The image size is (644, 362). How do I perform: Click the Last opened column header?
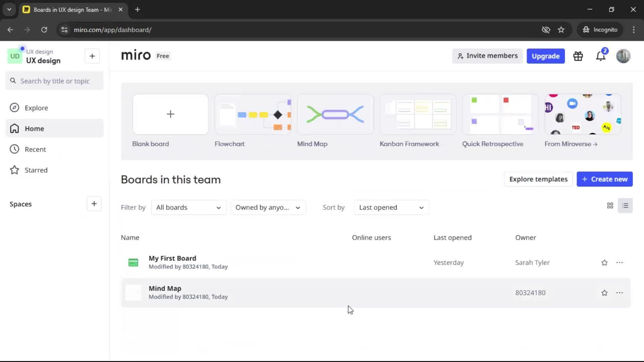452,238
